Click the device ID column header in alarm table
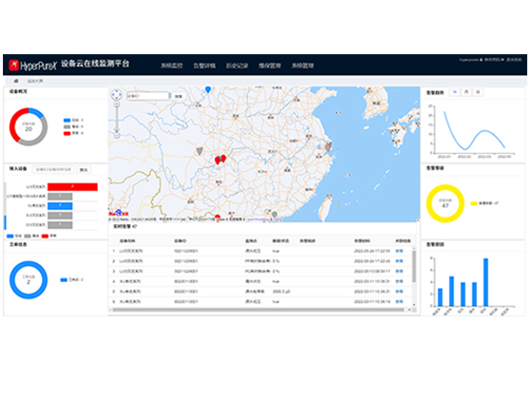Screen dimensions: 532x399 coord(180,241)
